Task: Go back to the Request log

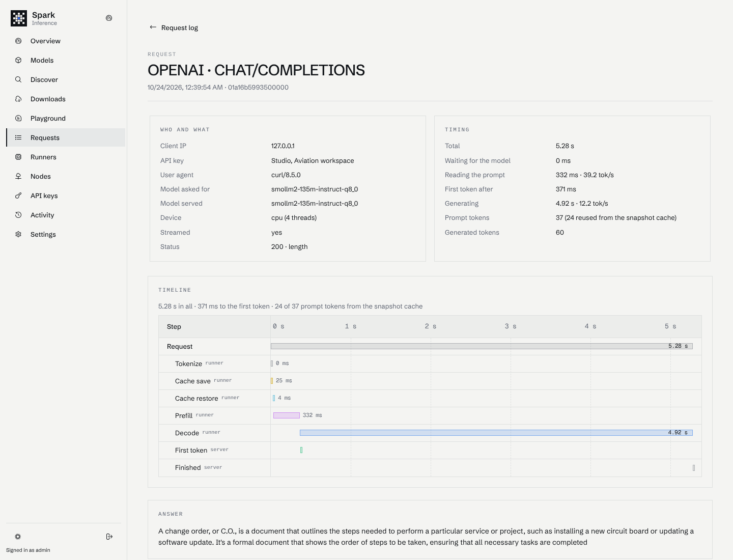Action: point(174,27)
